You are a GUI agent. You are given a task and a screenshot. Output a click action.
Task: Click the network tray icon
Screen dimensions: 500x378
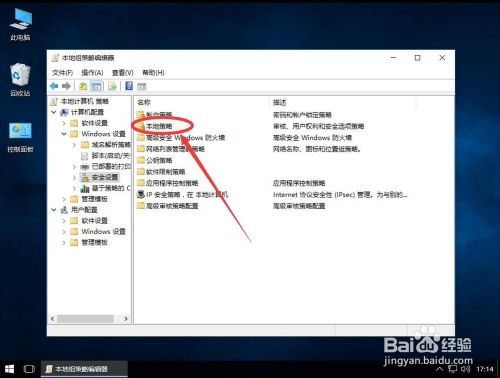point(453,369)
